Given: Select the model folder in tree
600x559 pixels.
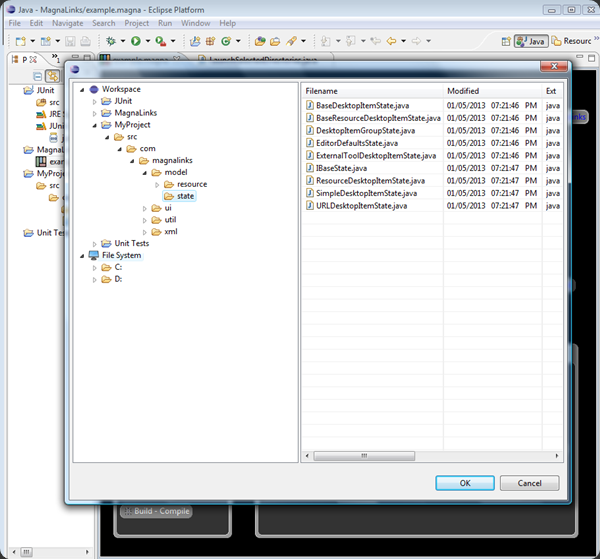Looking at the screenshot, I should 176,172.
